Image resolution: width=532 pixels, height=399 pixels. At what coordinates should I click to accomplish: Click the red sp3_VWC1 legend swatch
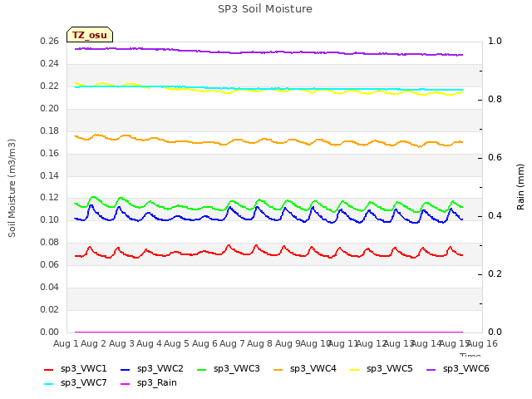click(x=49, y=369)
